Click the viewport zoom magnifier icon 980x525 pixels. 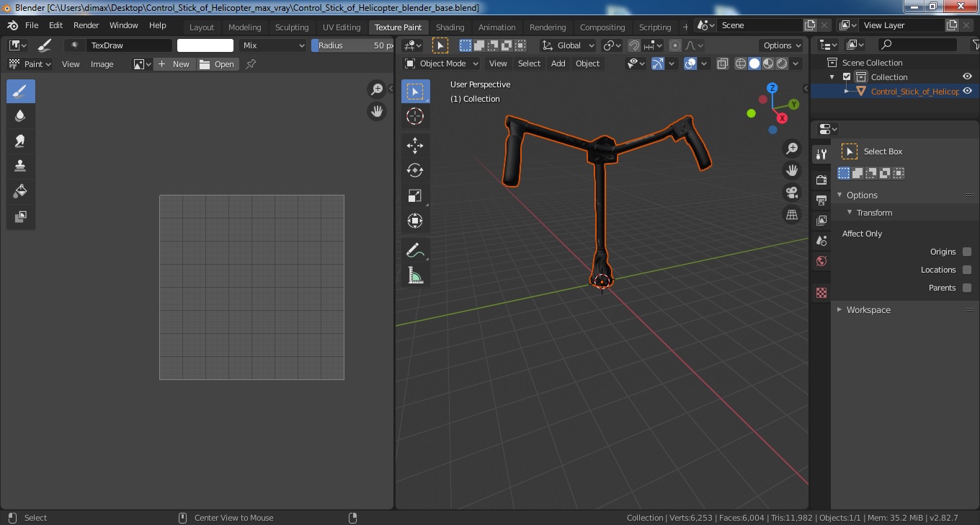[792, 149]
